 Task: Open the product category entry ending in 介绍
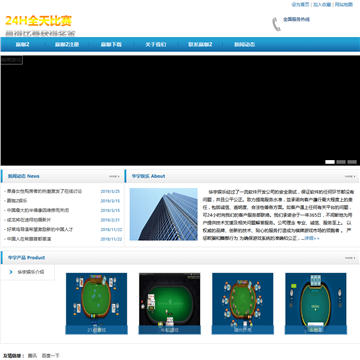pyautogui.click(x=31, y=272)
